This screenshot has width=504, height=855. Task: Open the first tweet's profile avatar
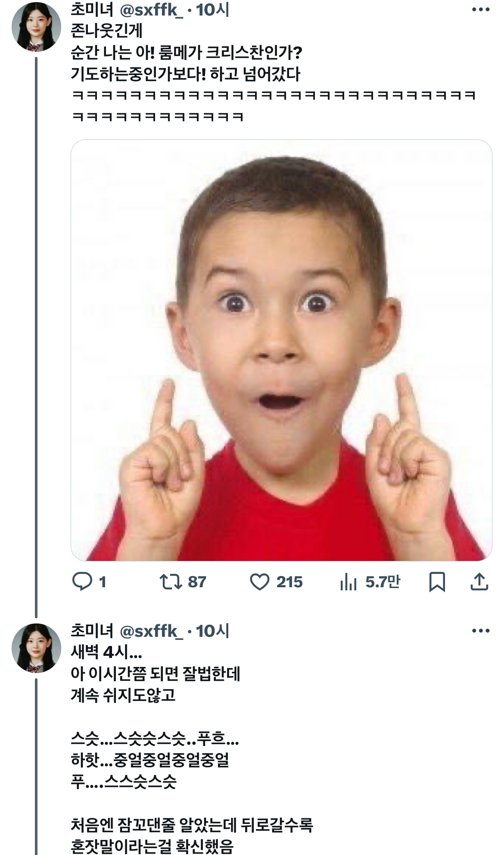[x=36, y=27]
